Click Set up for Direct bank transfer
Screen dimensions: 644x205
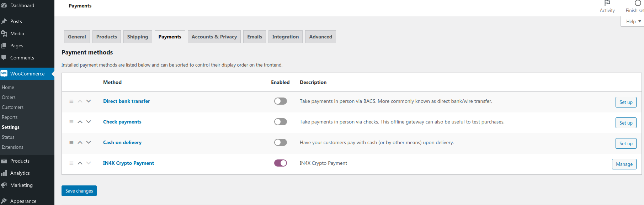[x=626, y=102]
